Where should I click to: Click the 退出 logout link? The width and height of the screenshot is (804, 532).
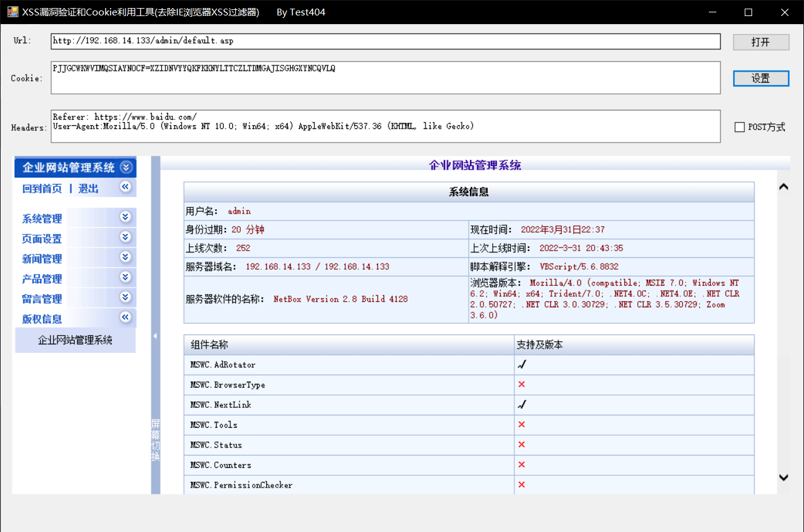coord(88,189)
